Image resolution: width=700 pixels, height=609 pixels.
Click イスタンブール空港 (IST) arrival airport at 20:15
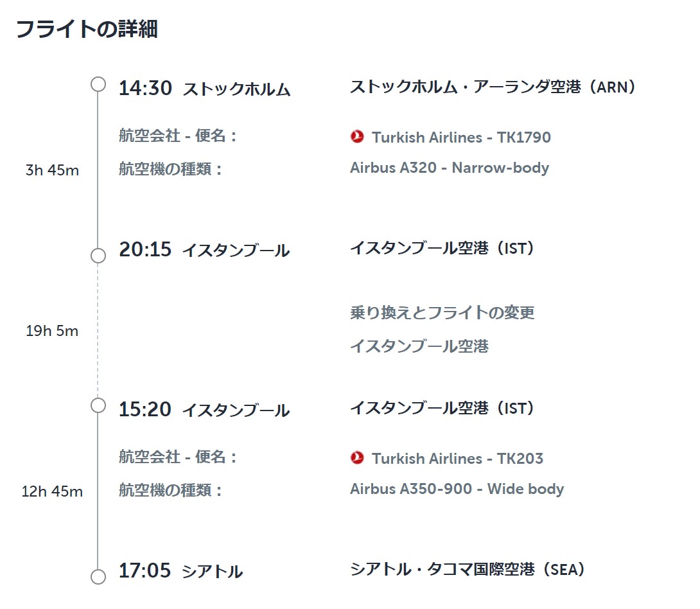pos(442,248)
